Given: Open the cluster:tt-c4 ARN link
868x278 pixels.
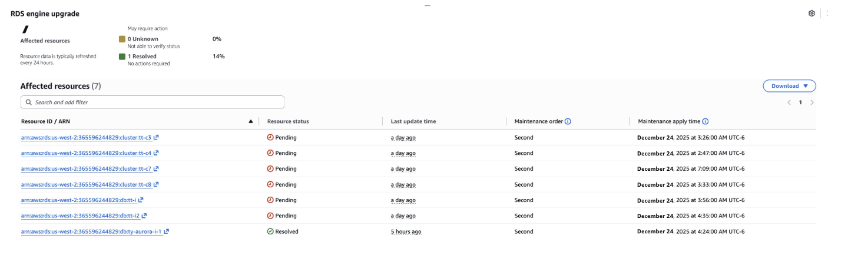Looking at the screenshot, I should 86,153.
